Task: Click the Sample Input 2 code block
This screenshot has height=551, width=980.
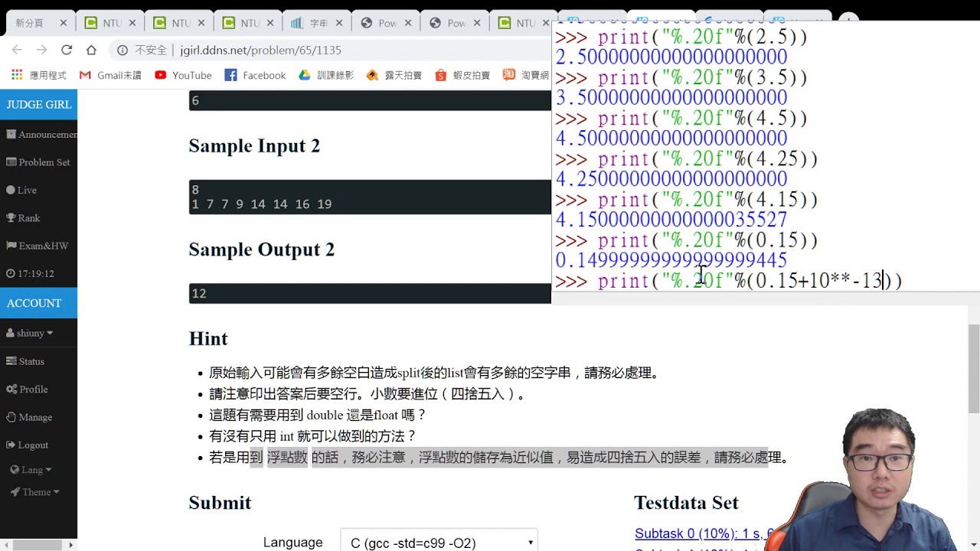Action: tap(370, 197)
